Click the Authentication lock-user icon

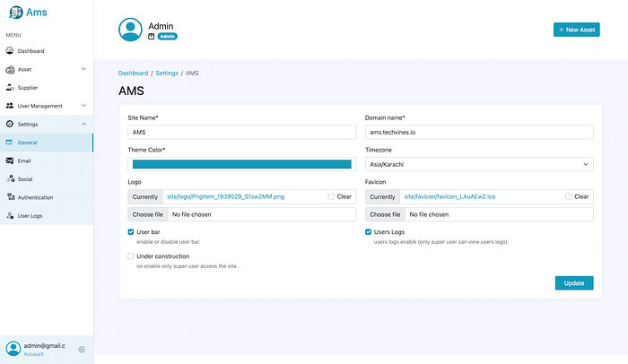11,197
